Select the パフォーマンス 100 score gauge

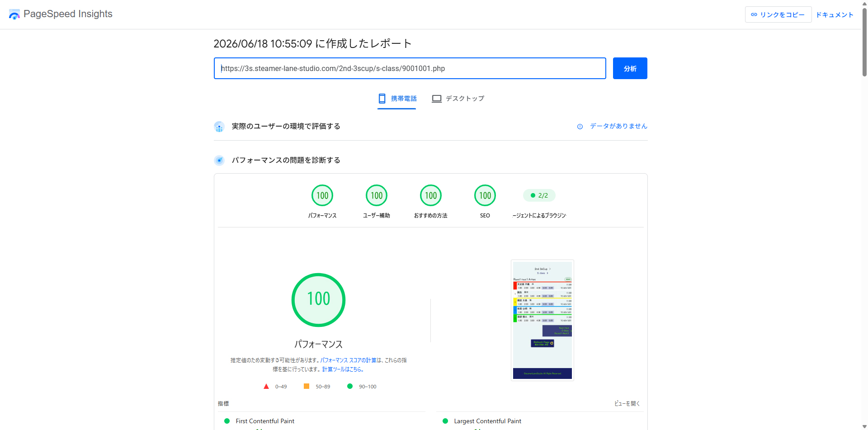point(322,195)
